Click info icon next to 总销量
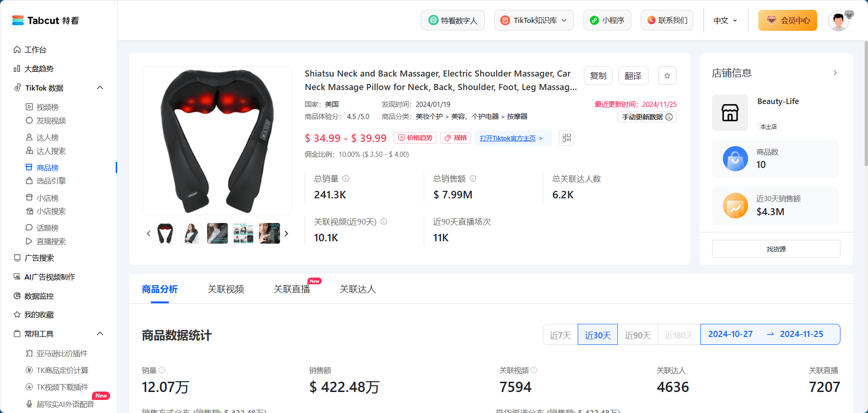This screenshot has width=868, height=413. point(346,178)
